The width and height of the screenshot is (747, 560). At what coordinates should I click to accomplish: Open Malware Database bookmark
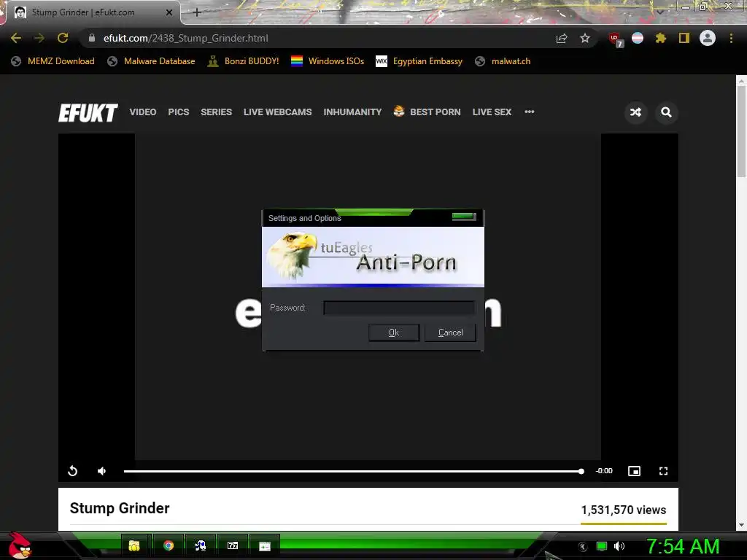(152, 61)
